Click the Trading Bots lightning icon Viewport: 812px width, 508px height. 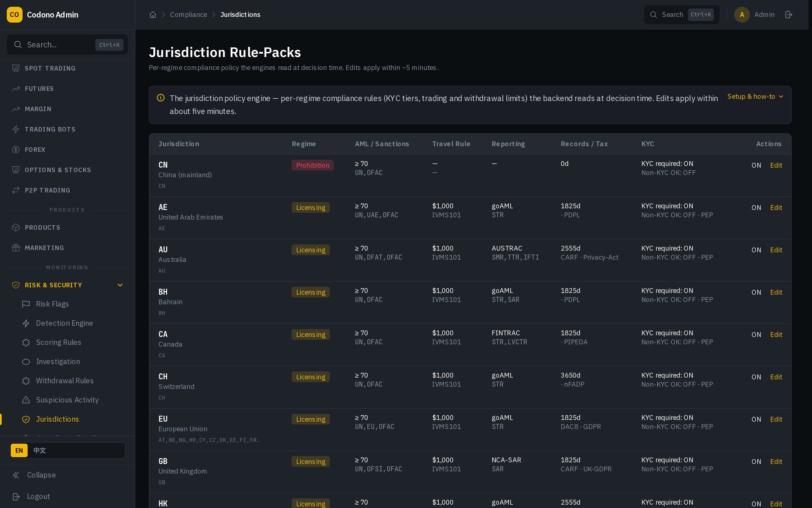[16, 129]
